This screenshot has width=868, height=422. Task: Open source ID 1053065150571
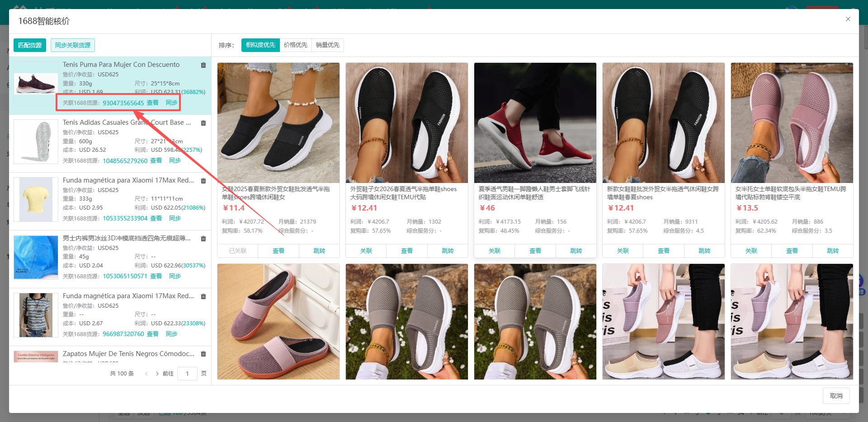[125, 277]
